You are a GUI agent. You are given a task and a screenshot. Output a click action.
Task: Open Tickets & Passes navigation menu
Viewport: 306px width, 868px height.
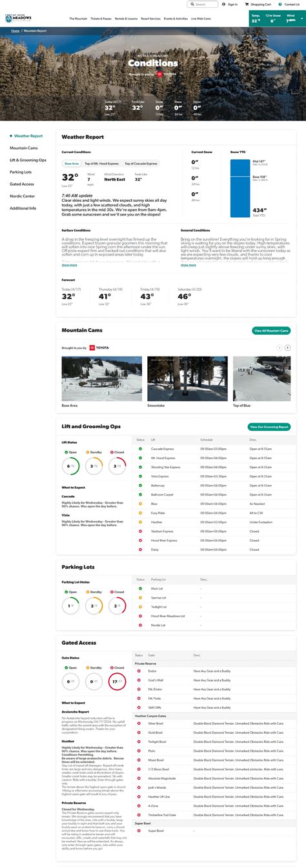point(102,19)
